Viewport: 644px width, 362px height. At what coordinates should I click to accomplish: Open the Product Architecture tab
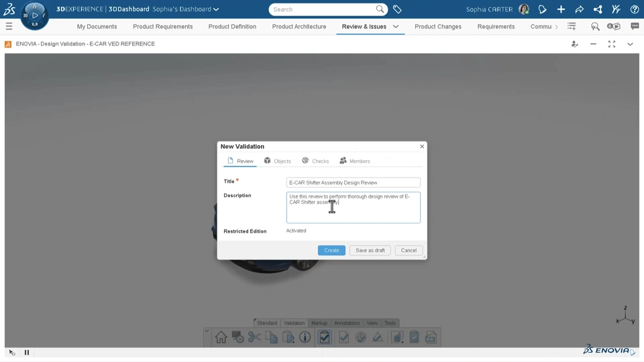(299, 26)
